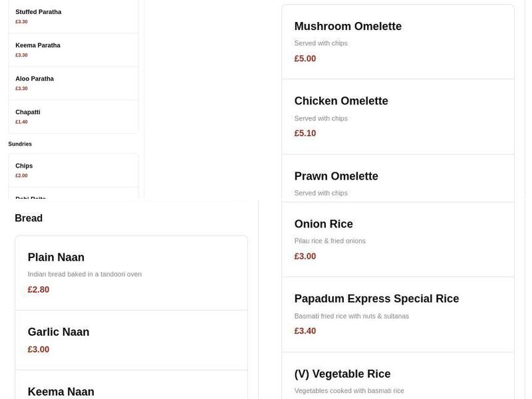Screen dimensions: 532x399
Task: Open the Chicken Omelette card
Action: [340, 100]
